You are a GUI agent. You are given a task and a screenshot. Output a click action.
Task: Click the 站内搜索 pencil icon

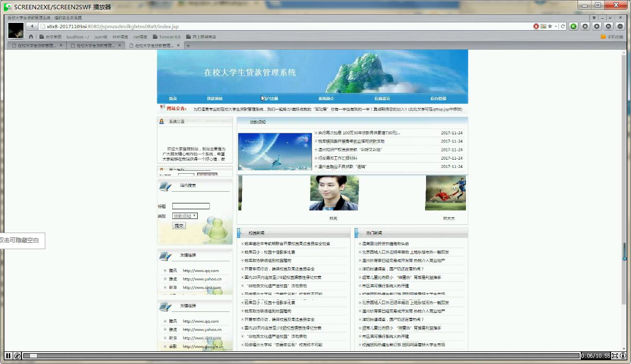tap(165, 186)
